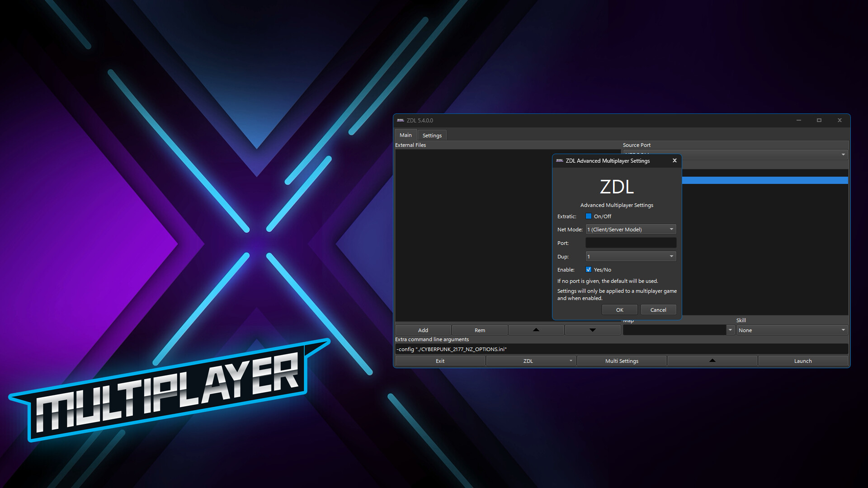
Task: Click the expand-up arrow button beside Launch
Action: tap(712, 361)
